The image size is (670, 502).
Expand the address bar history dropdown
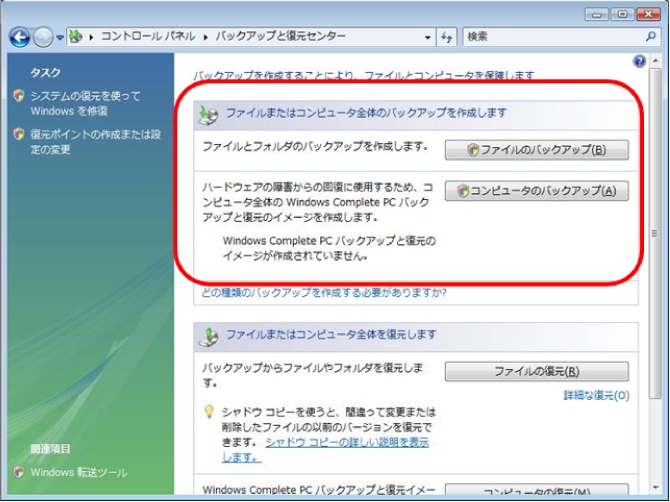tap(427, 37)
